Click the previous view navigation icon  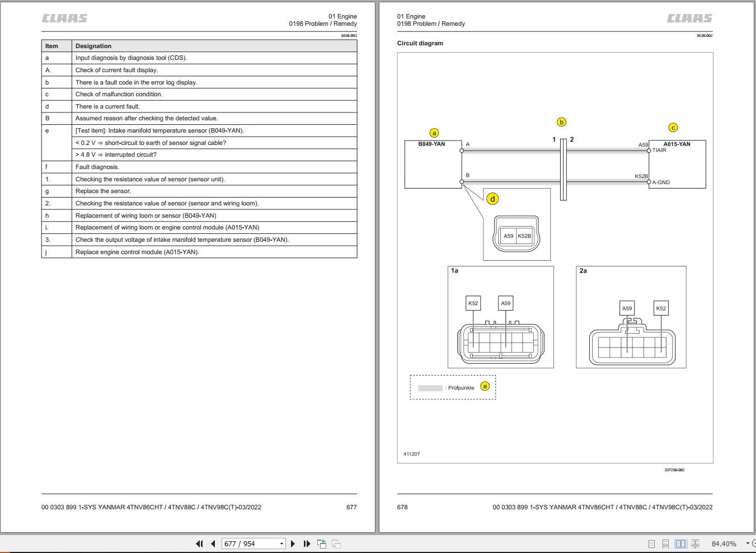[x=322, y=543]
